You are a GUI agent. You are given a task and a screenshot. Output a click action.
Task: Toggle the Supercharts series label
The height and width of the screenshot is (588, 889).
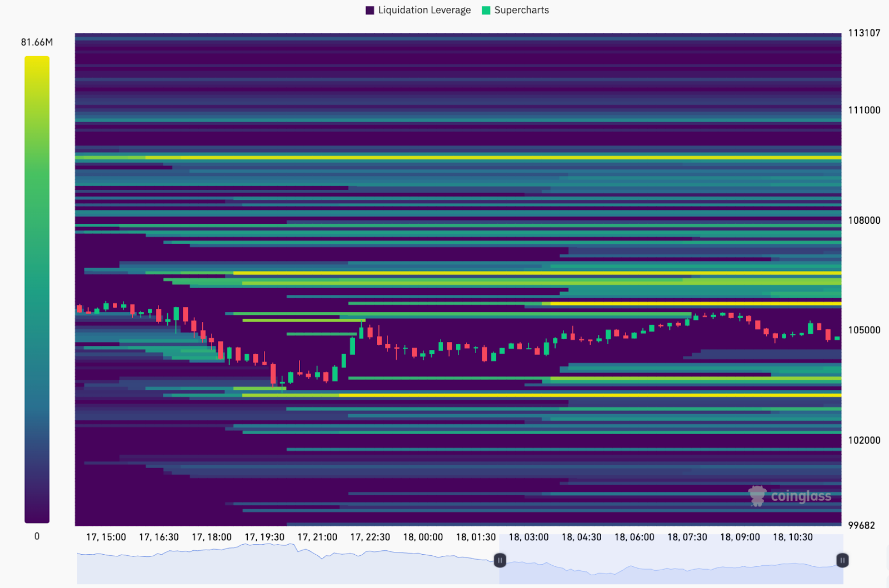[x=521, y=11]
